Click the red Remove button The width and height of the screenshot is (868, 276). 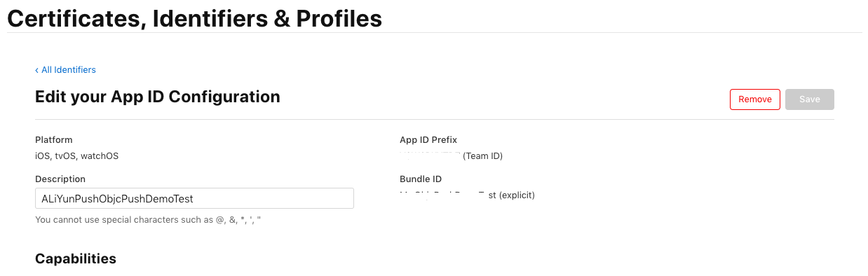(755, 99)
